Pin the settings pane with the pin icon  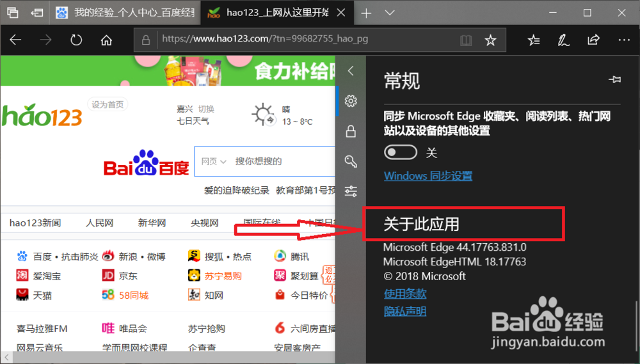(x=614, y=79)
